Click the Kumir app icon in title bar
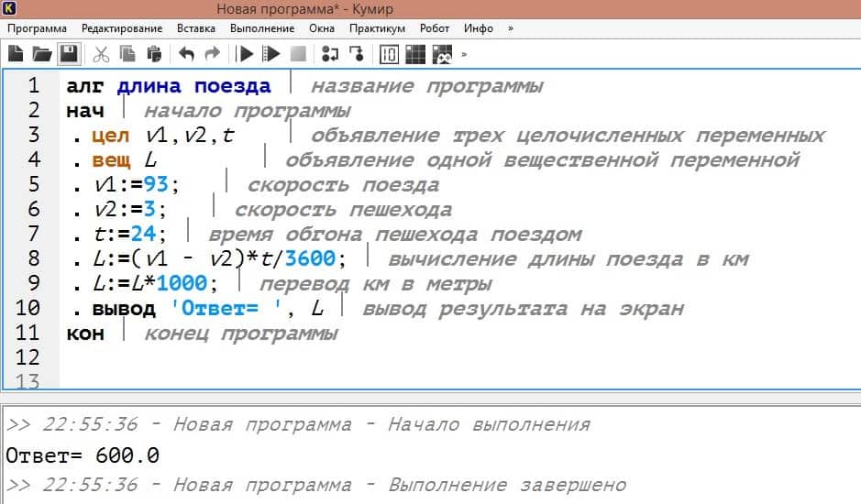 [x=9, y=9]
